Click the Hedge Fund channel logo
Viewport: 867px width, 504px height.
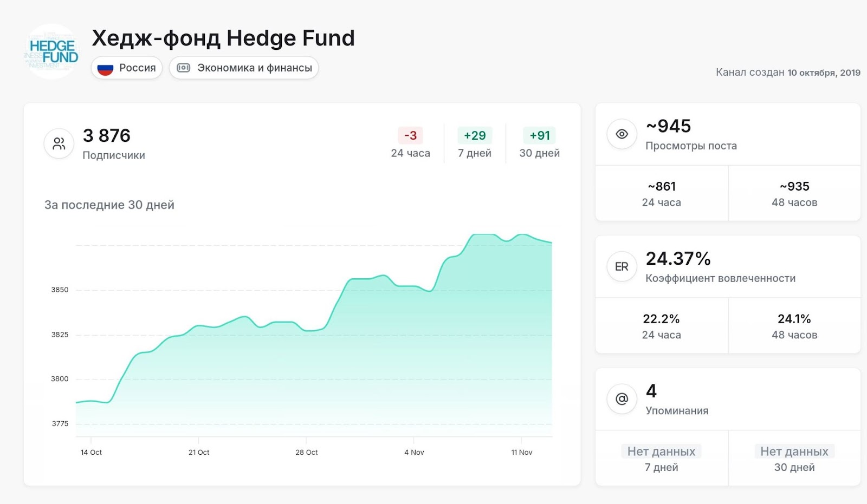click(x=53, y=52)
